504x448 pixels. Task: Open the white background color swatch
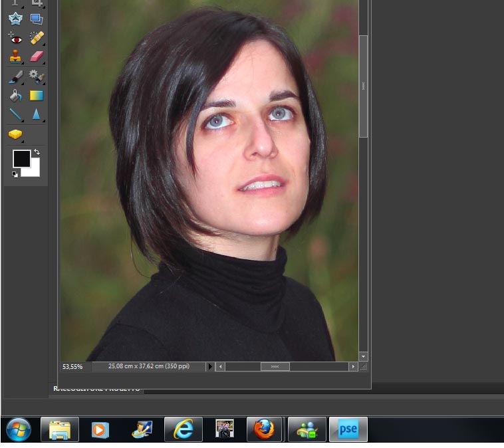pos(33,171)
